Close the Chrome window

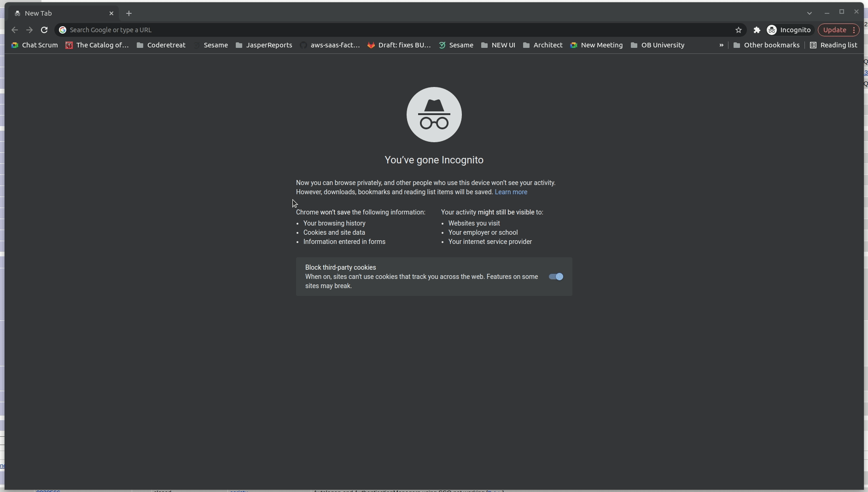point(856,12)
